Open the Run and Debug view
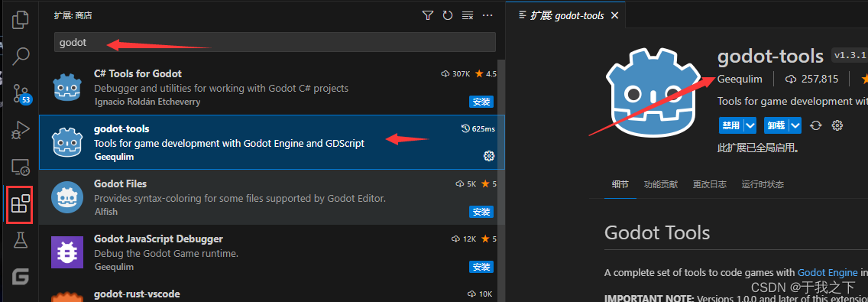The height and width of the screenshot is (302, 868). [21, 130]
